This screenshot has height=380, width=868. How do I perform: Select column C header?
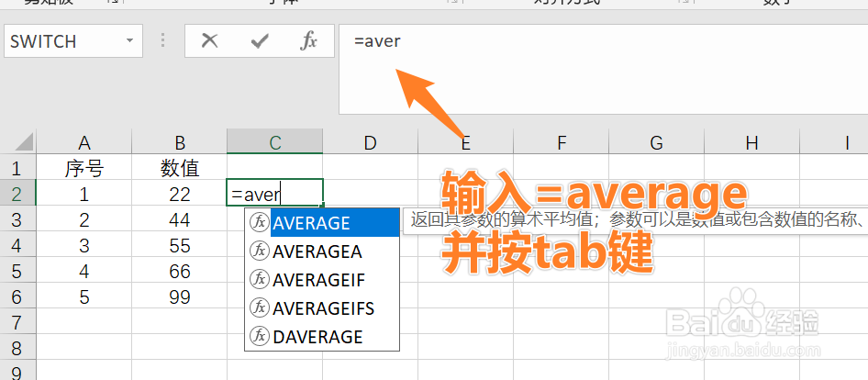274,142
